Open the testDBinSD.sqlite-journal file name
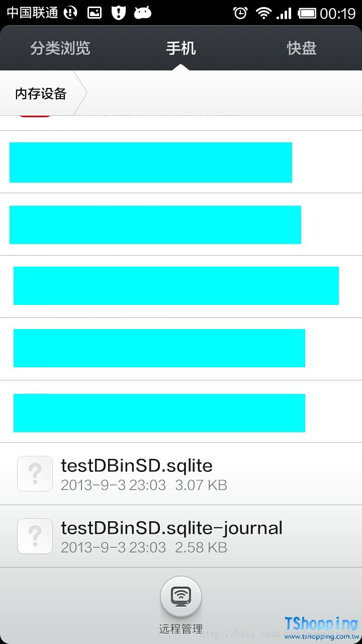Screen dimensions: 362x644 [171, 528]
